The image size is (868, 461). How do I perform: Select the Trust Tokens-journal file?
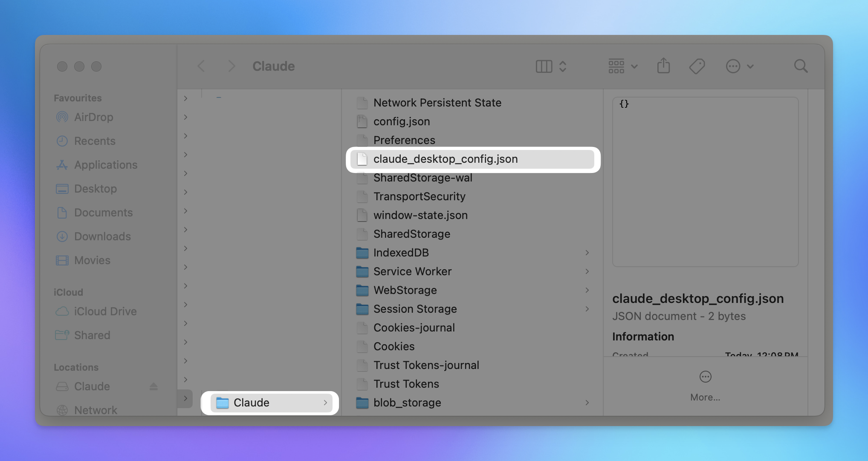pos(472,365)
